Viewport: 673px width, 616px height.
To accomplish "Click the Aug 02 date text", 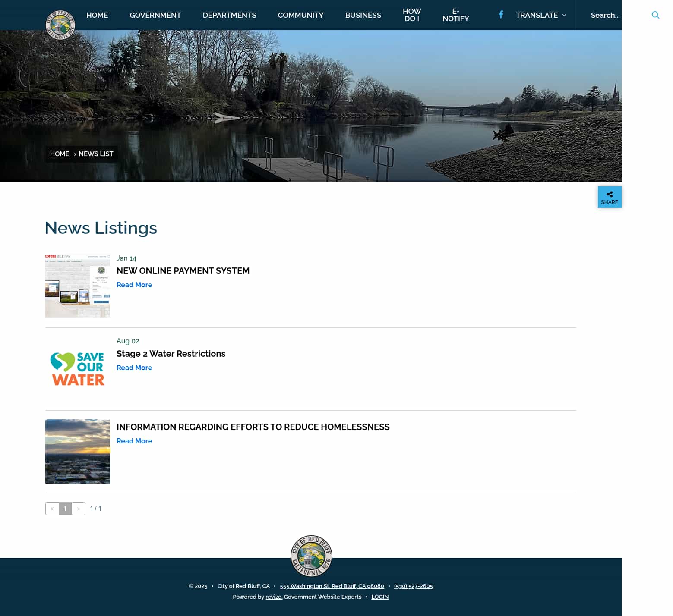I will 128,341.
